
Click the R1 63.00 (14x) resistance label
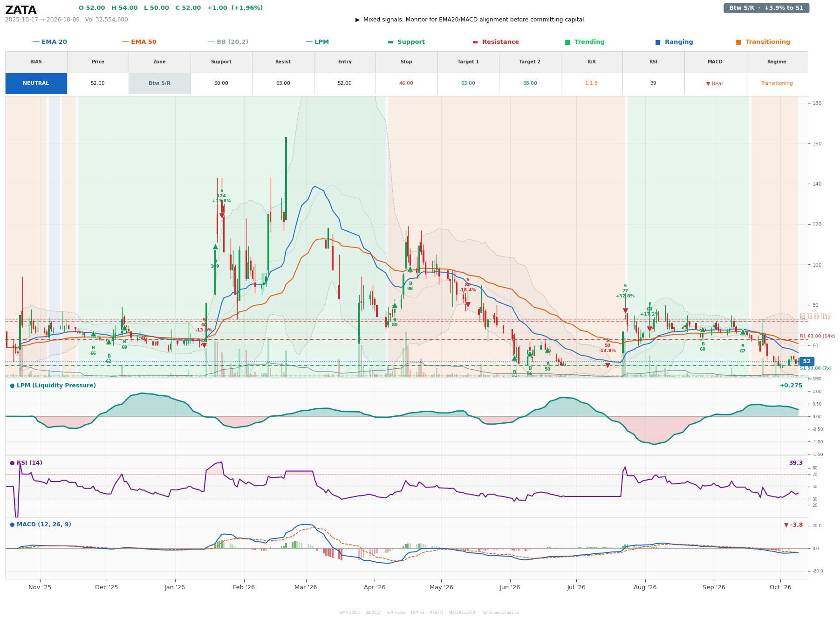pyautogui.click(x=817, y=336)
